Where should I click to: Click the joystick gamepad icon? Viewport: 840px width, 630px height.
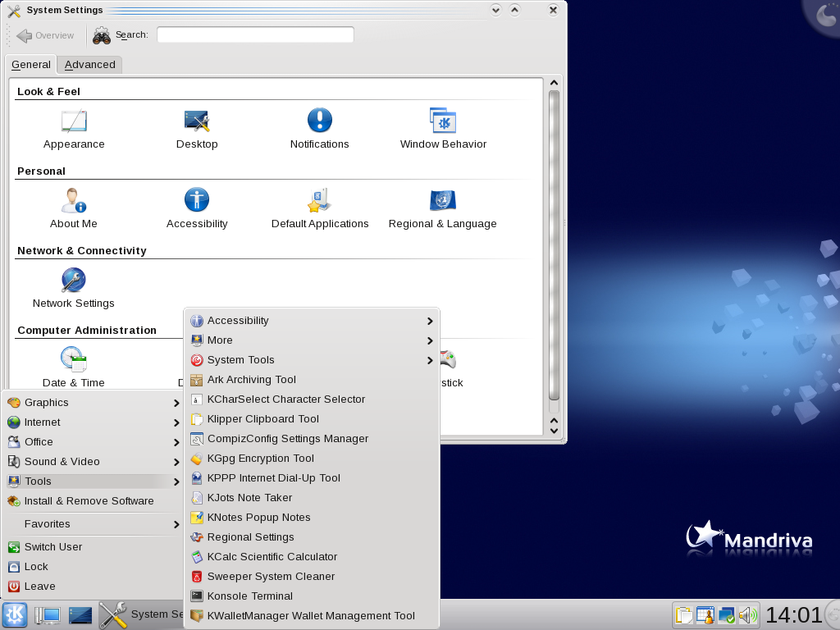[448, 359]
